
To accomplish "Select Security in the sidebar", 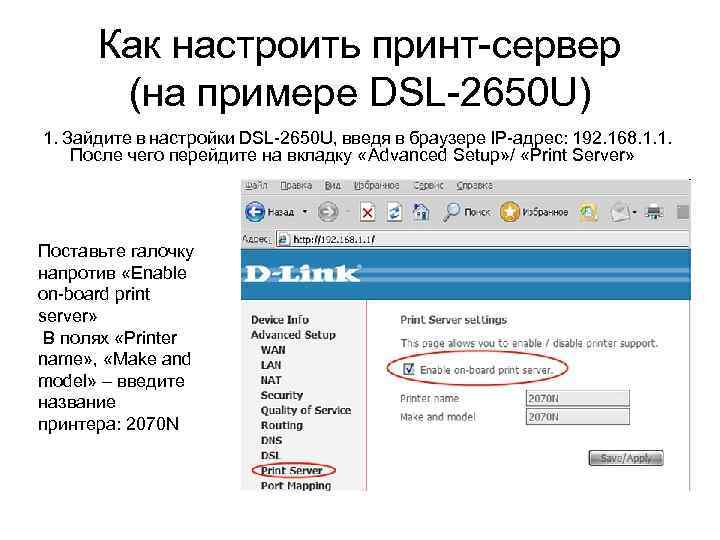I will (282, 395).
